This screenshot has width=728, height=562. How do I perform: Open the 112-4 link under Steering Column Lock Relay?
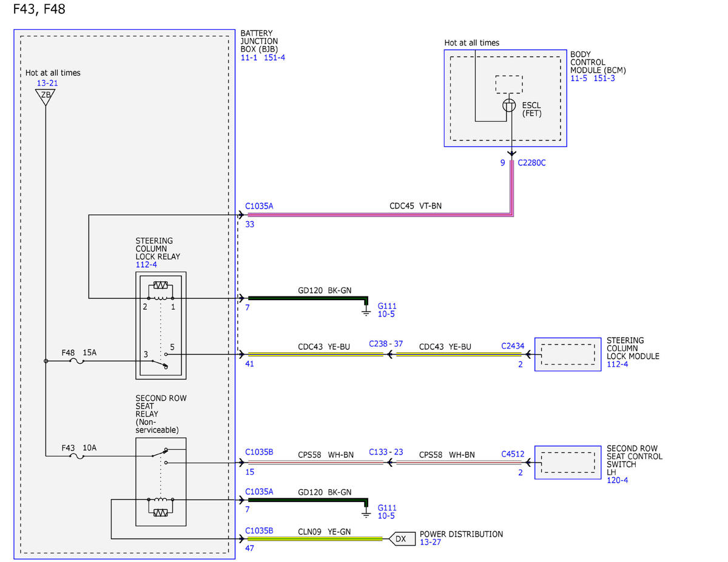147,265
